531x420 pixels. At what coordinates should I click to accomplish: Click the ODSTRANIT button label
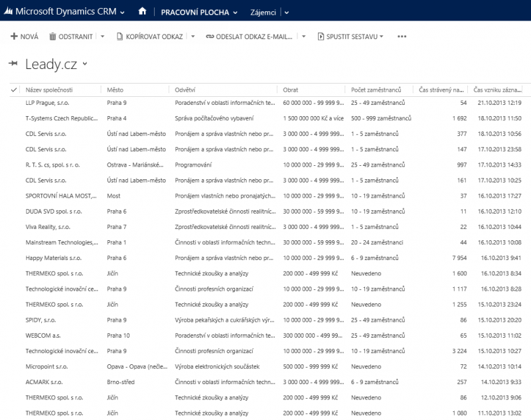pyautogui.click(x=76, y=36)
